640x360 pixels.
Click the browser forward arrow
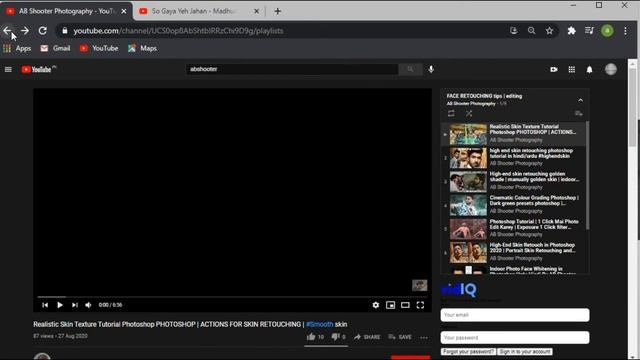coord(25,31)
